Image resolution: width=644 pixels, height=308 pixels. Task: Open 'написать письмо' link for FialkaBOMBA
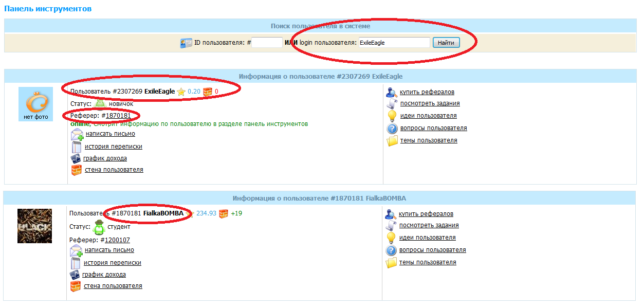109,250
